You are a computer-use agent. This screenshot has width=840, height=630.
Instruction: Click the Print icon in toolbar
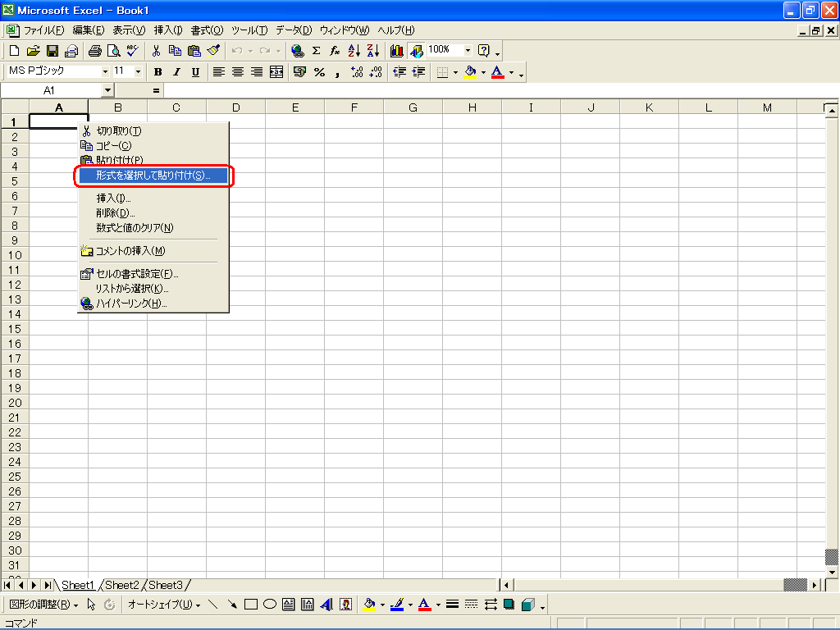[x=95, y=51]
